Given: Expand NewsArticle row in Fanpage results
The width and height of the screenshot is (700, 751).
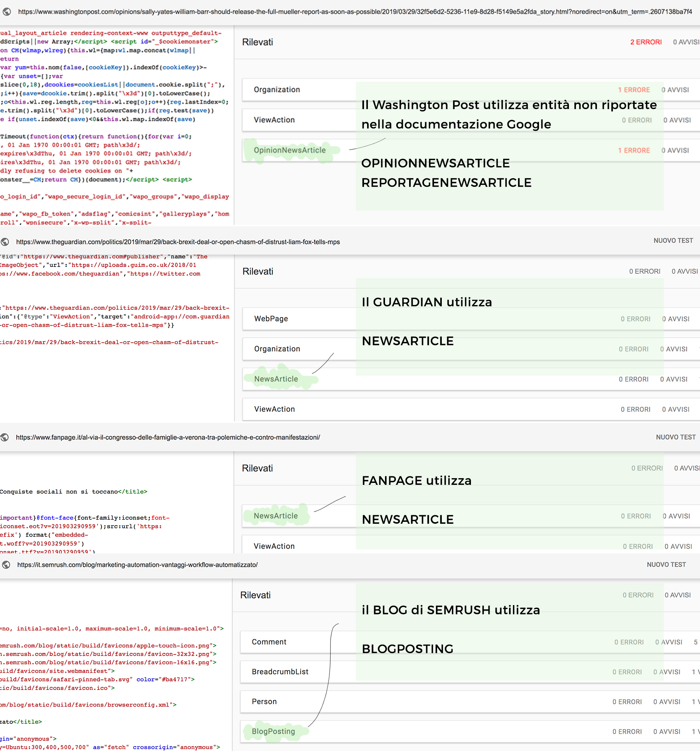Looking at the screenshot, I should pos(471,516).
